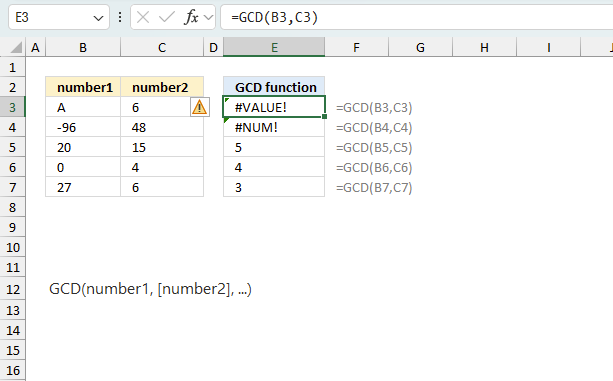Select cell E5 showing result 5

[x=274, y=147]
